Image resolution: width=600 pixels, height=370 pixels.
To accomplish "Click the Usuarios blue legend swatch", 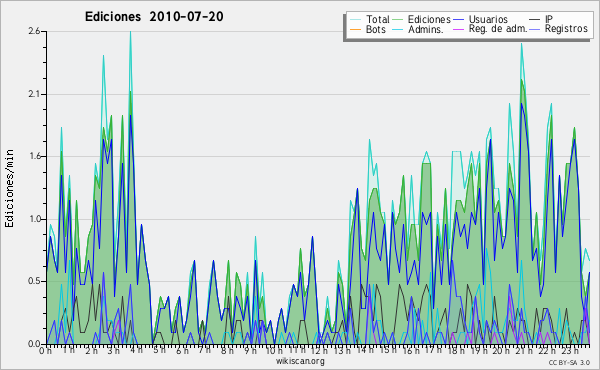I will pos(458,19).
